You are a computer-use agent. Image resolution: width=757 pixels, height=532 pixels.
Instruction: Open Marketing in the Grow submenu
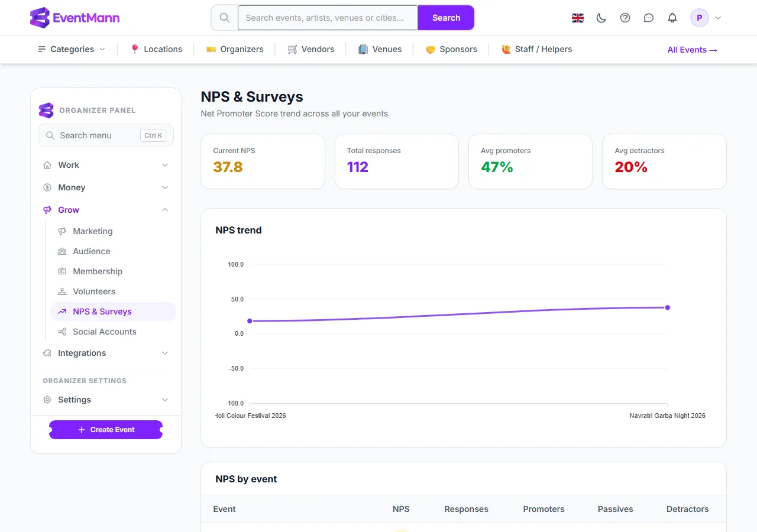(113, 231)
